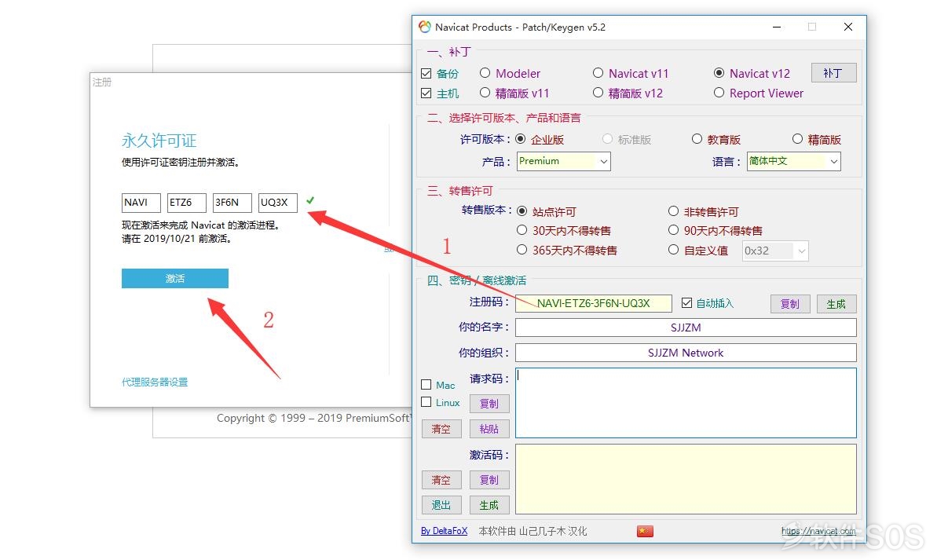Click the green check mark beside license key
The height and width of the screenshot is (560, 937).
310,201
